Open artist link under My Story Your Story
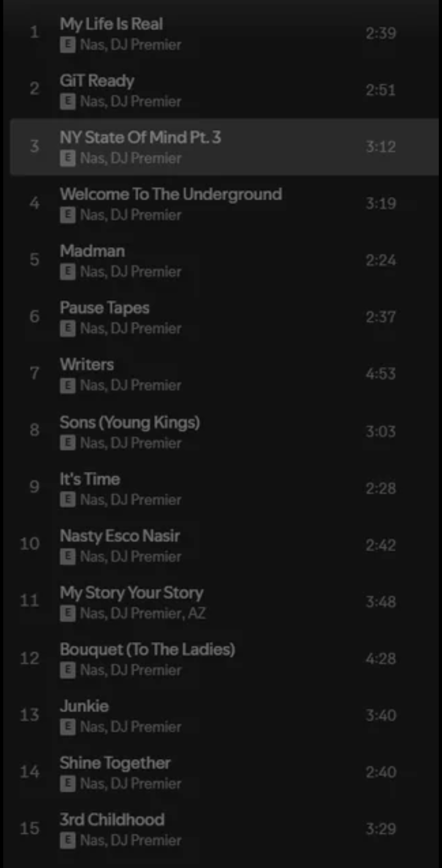The image size is (442, 868). click(143, 613)
